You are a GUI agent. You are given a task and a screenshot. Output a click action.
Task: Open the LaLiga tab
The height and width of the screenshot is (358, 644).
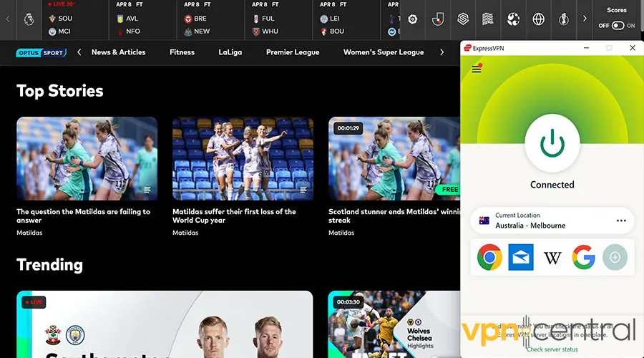tap(230, 52)
